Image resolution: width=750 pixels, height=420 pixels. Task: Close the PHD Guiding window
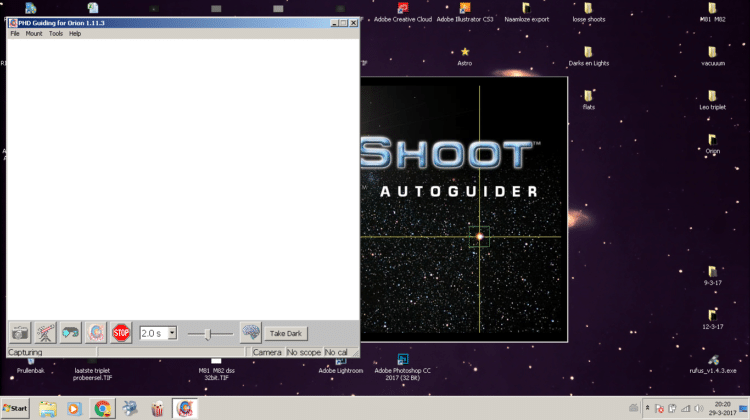click(x=353, y=23)
